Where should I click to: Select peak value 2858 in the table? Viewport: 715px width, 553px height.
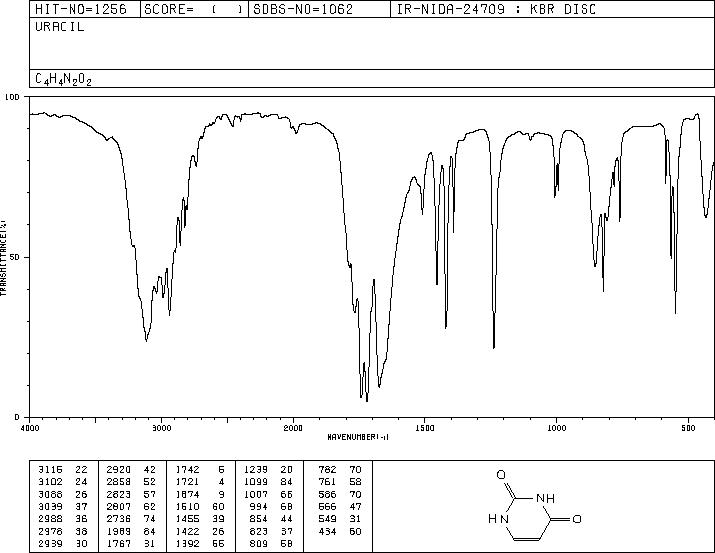[119, 482]
